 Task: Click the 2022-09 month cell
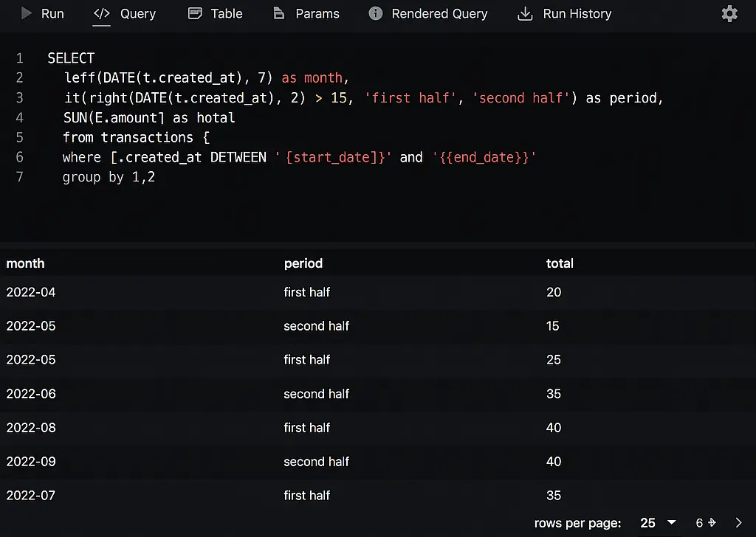[31, 461]
